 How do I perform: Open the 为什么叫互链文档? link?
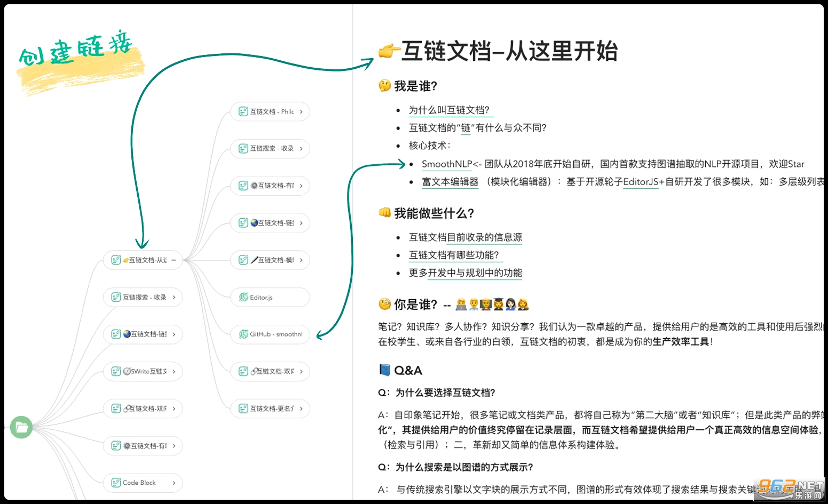coord(448,110)
